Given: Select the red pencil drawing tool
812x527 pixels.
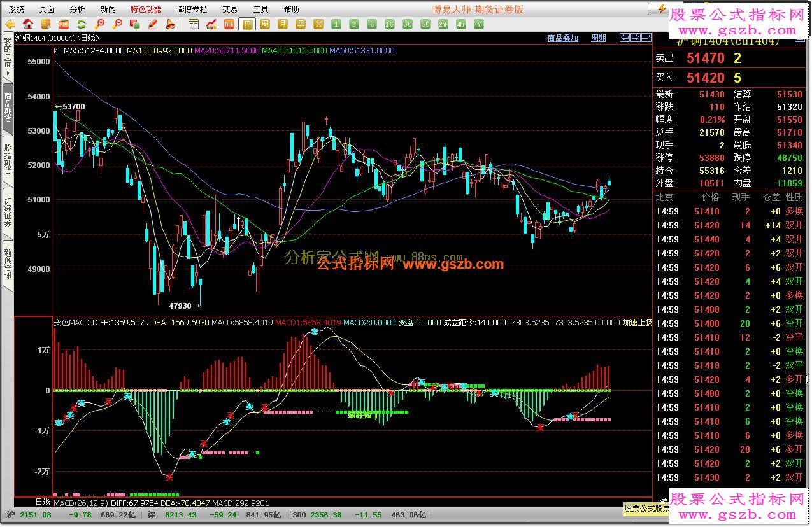Looking at the screenshot, I should (152, 24).
